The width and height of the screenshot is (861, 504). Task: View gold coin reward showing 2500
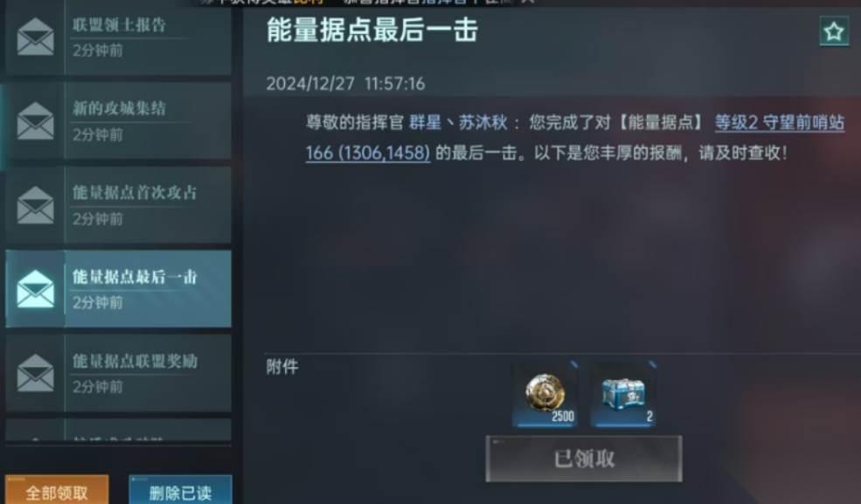click(x=545, y=394)
